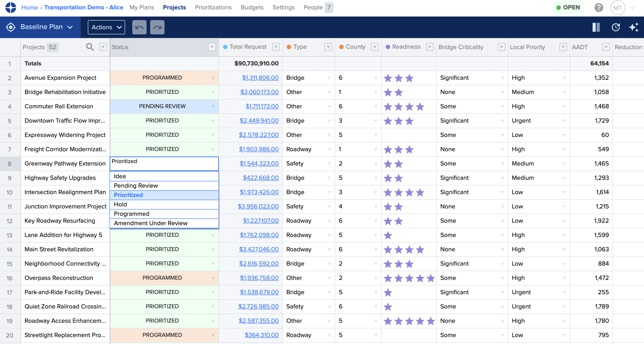Open the MT user avatar menu

pos(618,8)
